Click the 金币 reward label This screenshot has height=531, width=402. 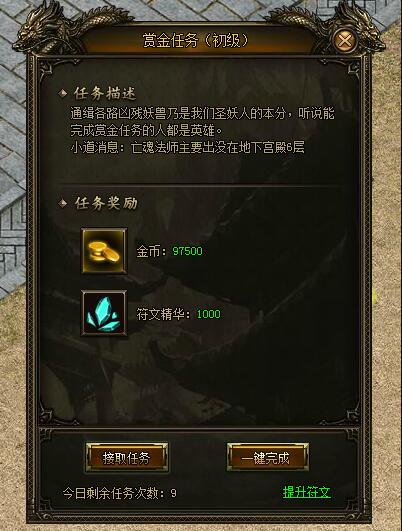click(148, 251)
